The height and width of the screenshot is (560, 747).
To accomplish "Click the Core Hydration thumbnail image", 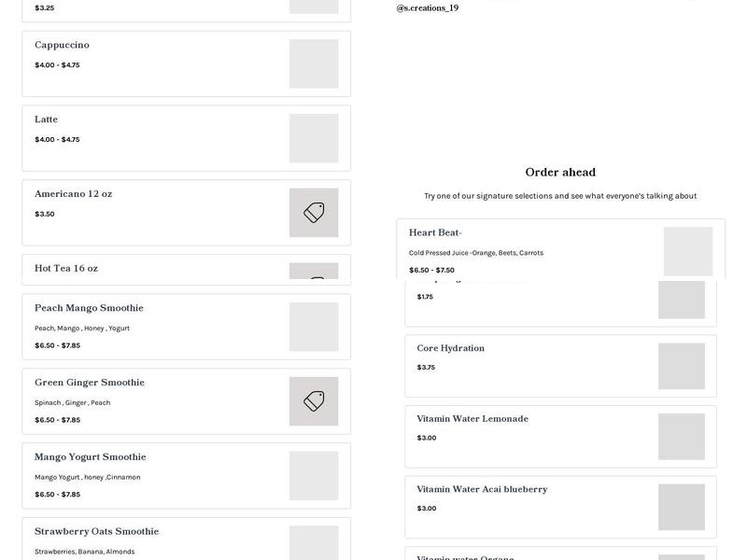I will click(682, 366).
